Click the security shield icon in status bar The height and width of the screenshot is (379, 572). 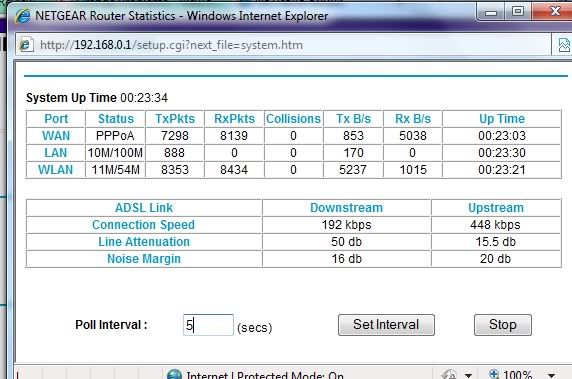(449, 375)
